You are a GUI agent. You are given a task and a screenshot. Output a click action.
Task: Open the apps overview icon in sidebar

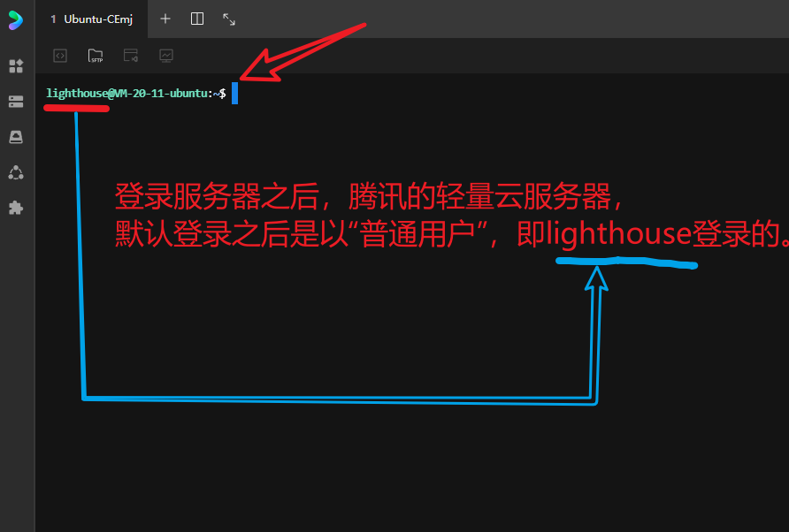pyautogui.click(x=16, y=66)
